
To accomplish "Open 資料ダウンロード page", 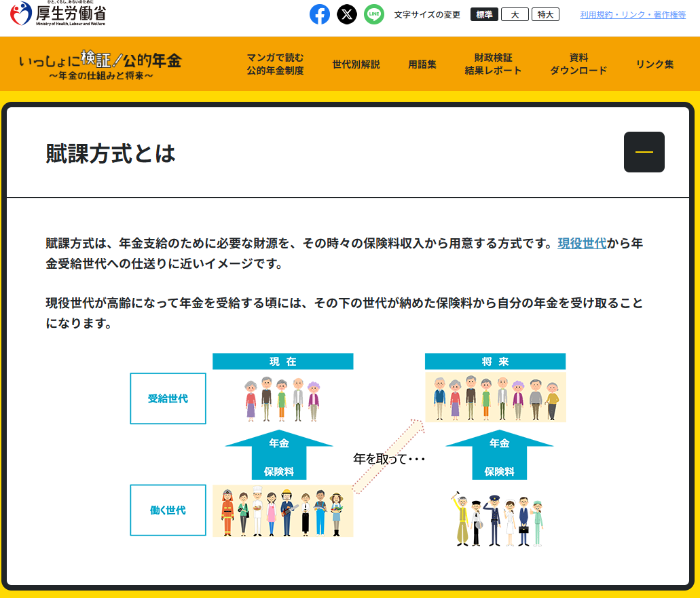I will point(578,64).
